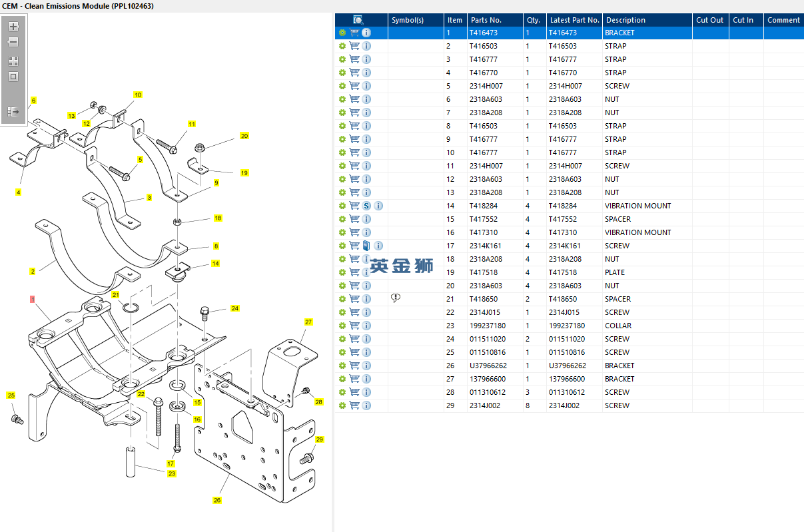
Task: Select callout 26 in the diagram
Action: tap(217, 500)
